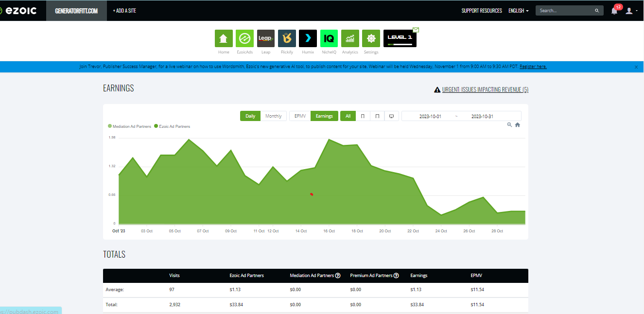Click the chart zoom magnifier icon

pyautogui.click(x=509, y=125)
